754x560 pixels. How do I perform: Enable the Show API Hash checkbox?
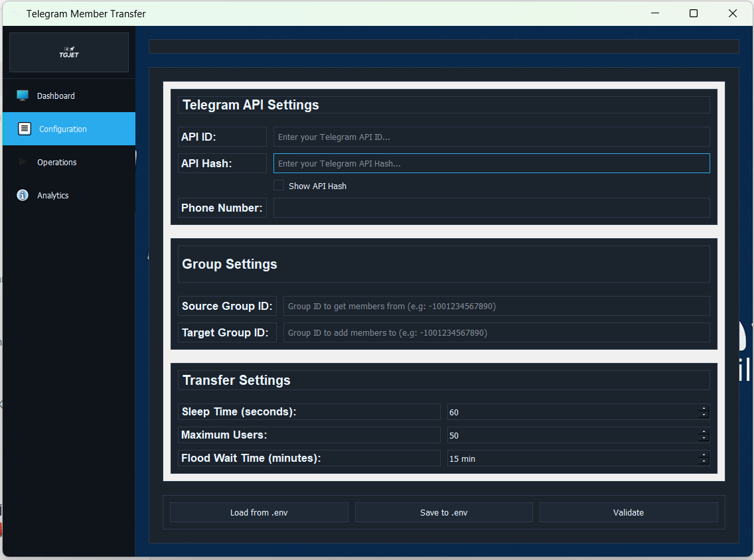[279, 186]
